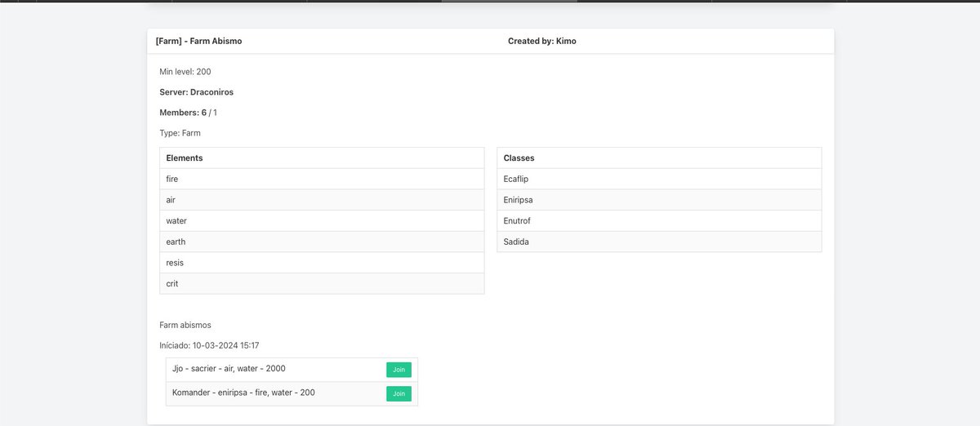The image size is (980, 426).
Task: Click the 'Farm abismos' description text
Action: click(x=185, y=325)
